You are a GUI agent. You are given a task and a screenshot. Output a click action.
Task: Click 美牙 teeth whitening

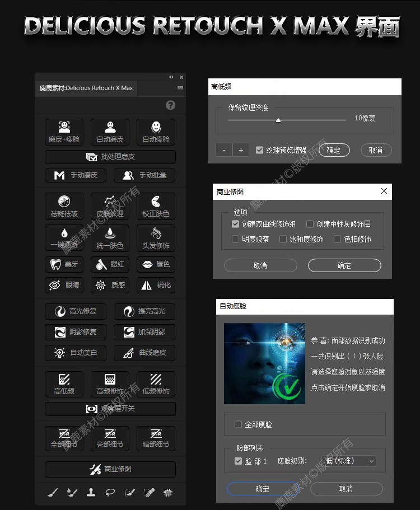coord(64,264)
